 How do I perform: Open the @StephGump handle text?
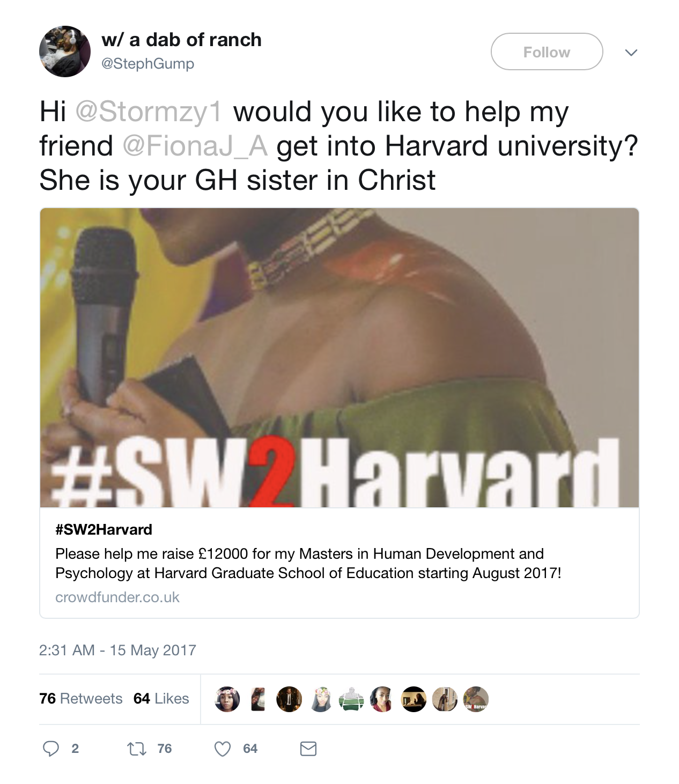[x=147, y=63]
